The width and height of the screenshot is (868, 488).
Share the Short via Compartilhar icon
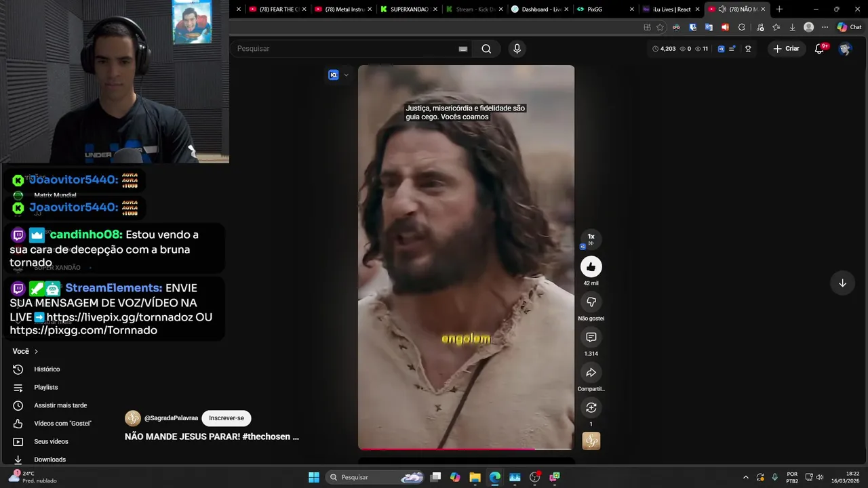[x=591, y=372]
